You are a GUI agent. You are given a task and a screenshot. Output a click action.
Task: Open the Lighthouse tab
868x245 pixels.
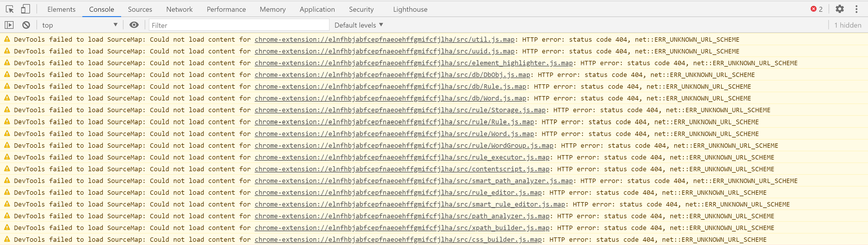pyautogui.click(x=410, y=9)
